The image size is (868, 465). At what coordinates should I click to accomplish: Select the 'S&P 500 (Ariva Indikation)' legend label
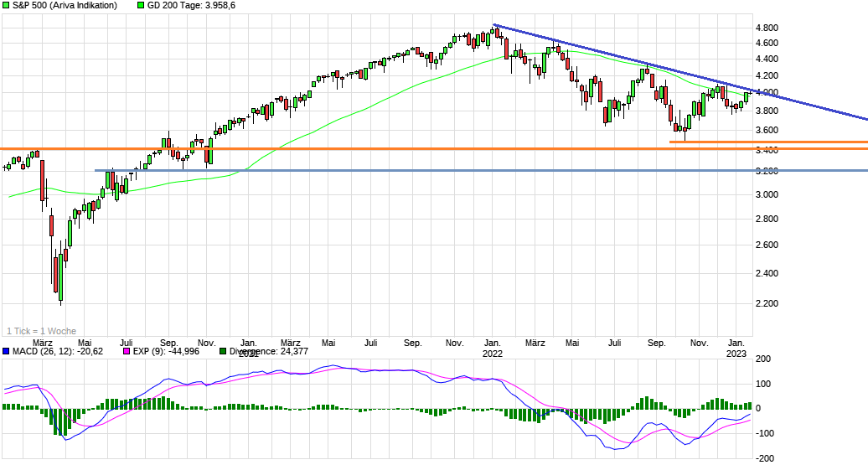coord(65,6)
